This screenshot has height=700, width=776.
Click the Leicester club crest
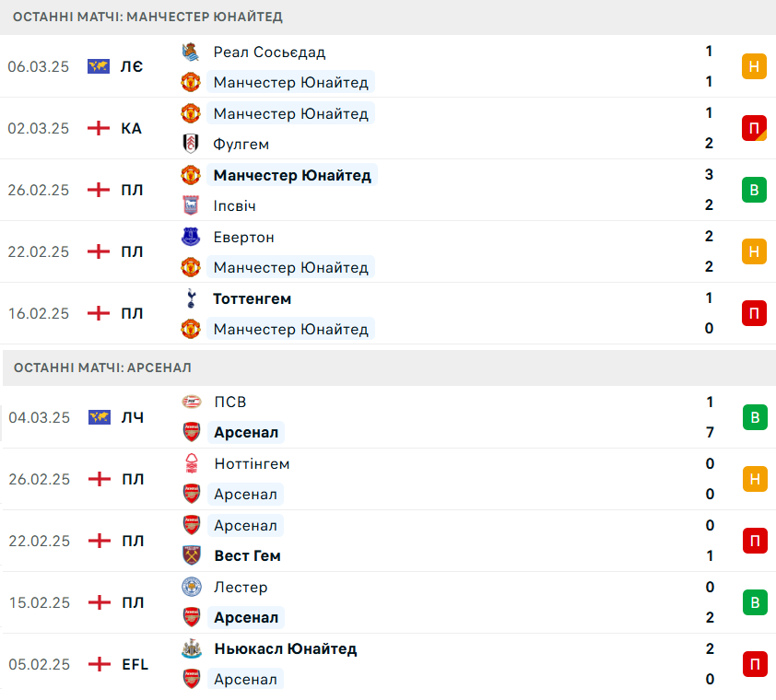(192, 587)
